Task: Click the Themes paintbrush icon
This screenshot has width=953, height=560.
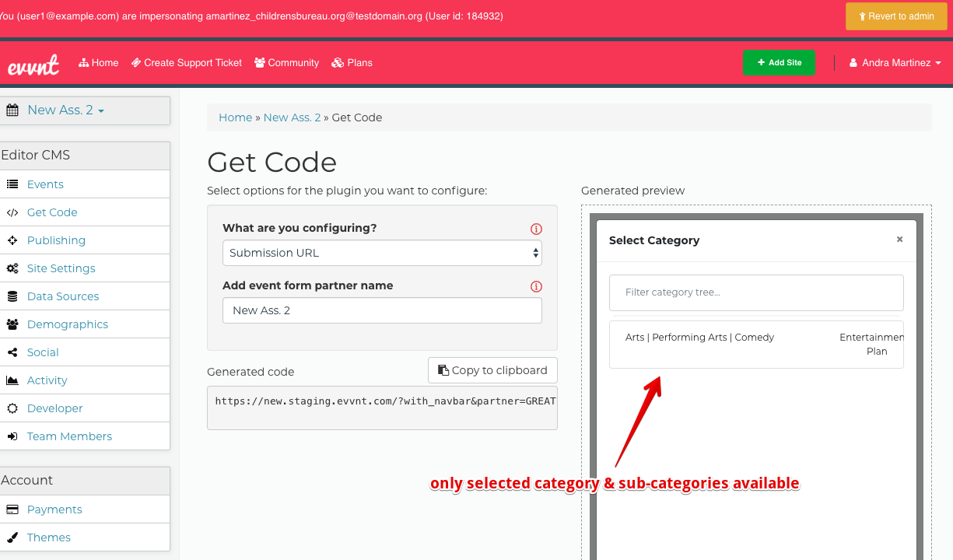Action: coord(12,537)
